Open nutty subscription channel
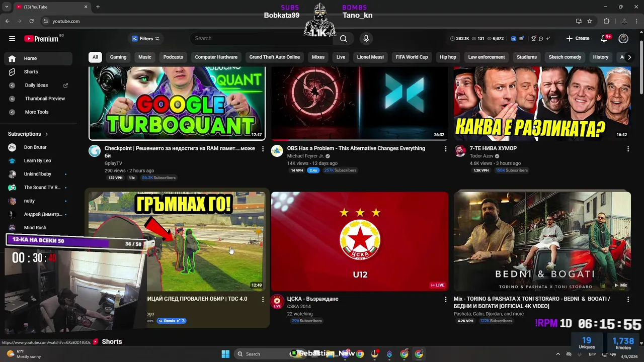644x362 pixels. point(38,201)
